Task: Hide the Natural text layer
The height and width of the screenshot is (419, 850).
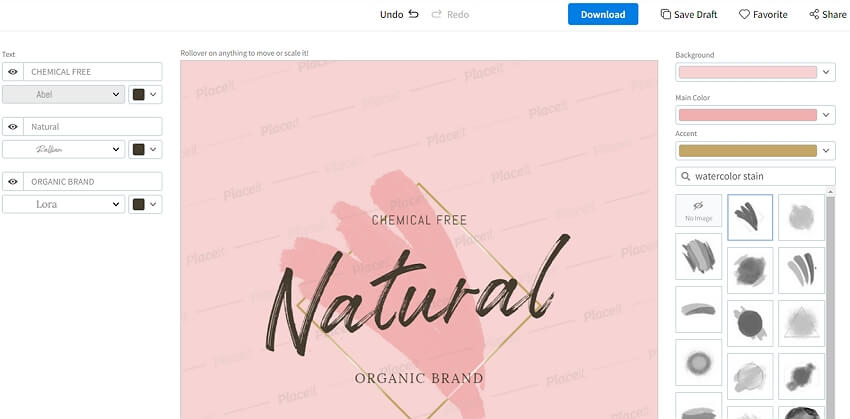Action: 13,126
